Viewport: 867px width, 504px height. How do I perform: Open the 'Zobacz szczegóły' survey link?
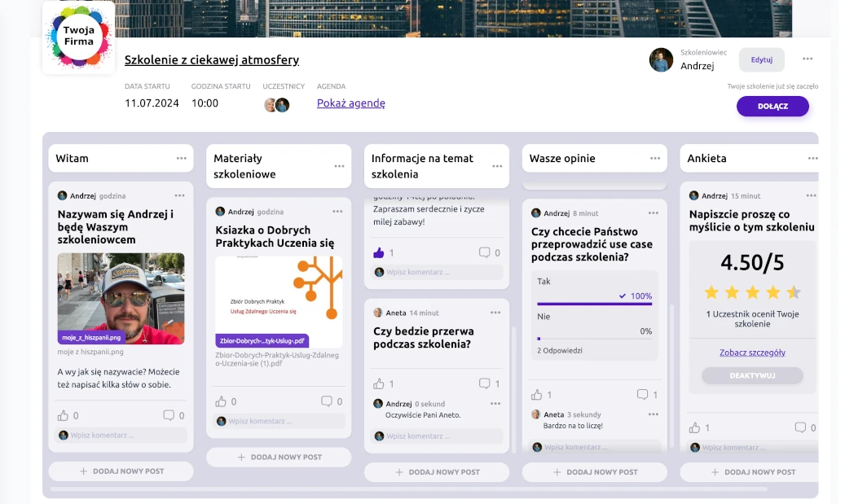pos(752,353)
